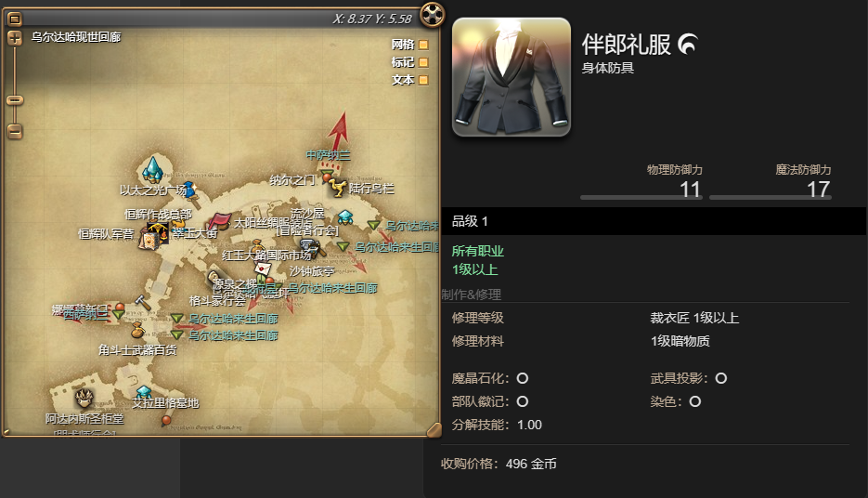Click the 中萨纳兰 zone link
868x498 pixels.
coord(329,155)
